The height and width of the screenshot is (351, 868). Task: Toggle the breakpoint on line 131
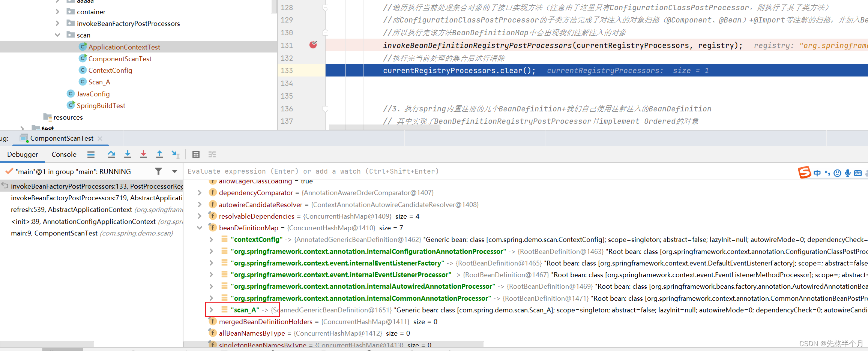tap(313, 45)
